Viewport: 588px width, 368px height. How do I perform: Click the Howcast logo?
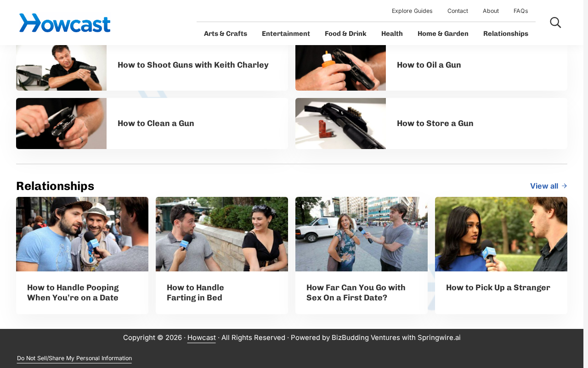(x=65, y=23)
